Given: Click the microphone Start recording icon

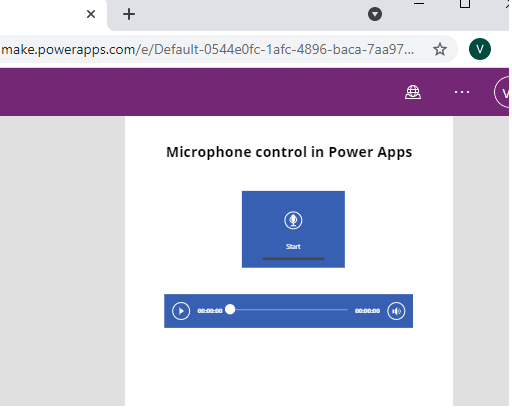Looking at the screenshot, I should point(293,220).
